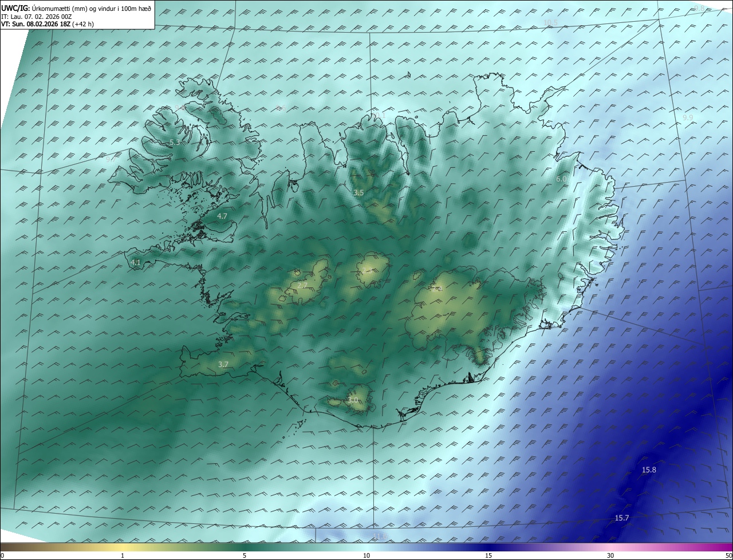This screenshot has height=560, width=733.
Task: Click the 3.5 value in north Iceland
Action: pyautogui.click(x=358, y=192)
